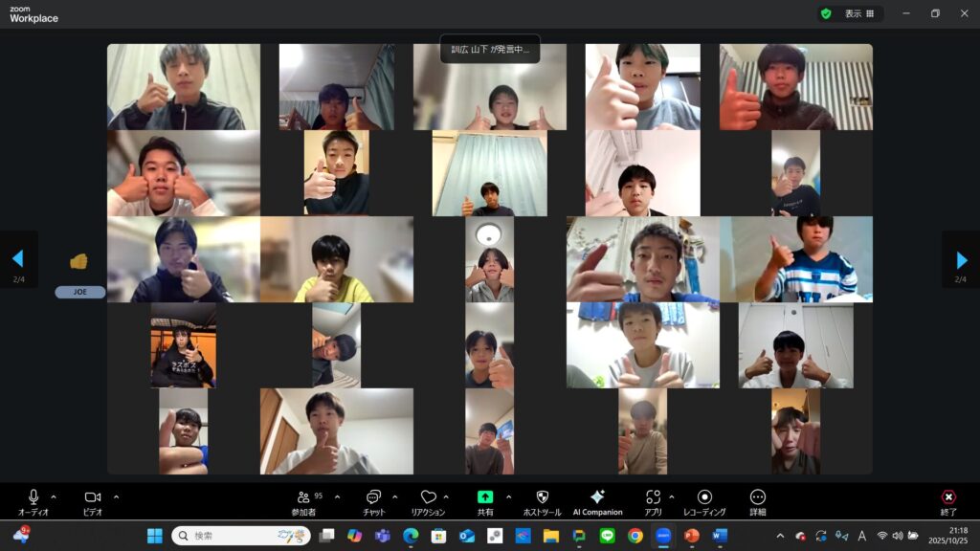Open the apps (アプリ) icon
Screen dimensions: 980x551
(x=653, y=497)
